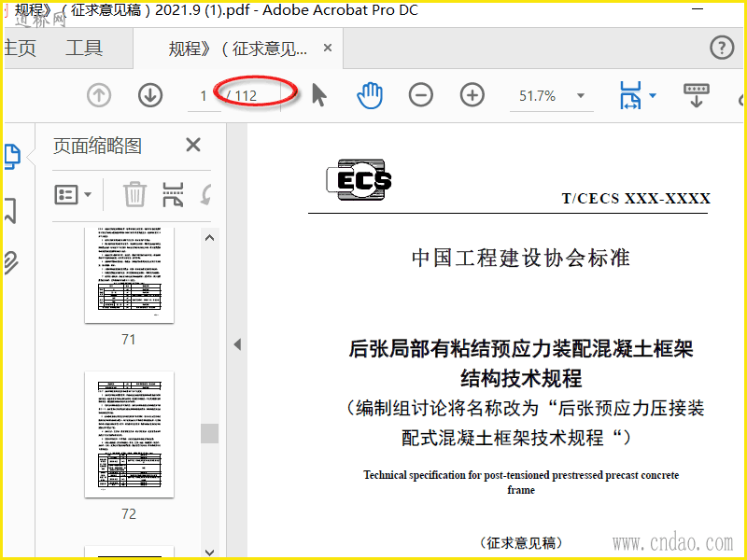Click the fit page width icon
Image resolution: width=747 pixels, height=560 pixels.
630,95
